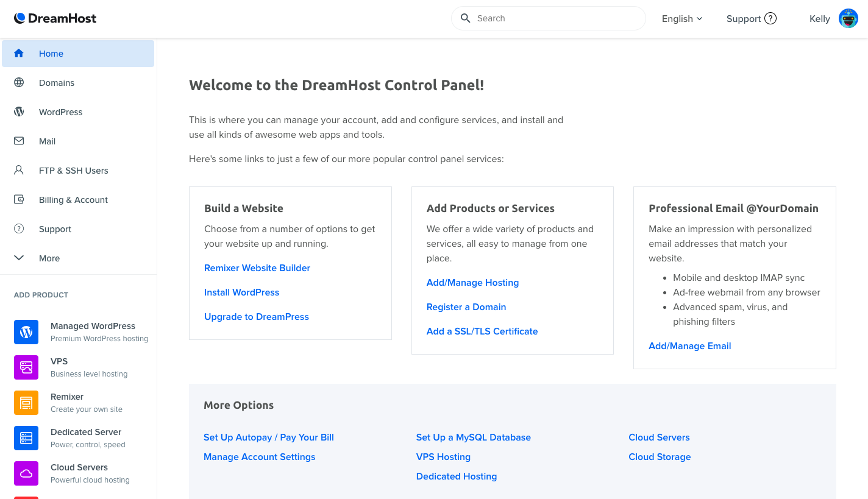Click the FTP & SSH Users person icon

pyautogui.click(x=19, y=170)
